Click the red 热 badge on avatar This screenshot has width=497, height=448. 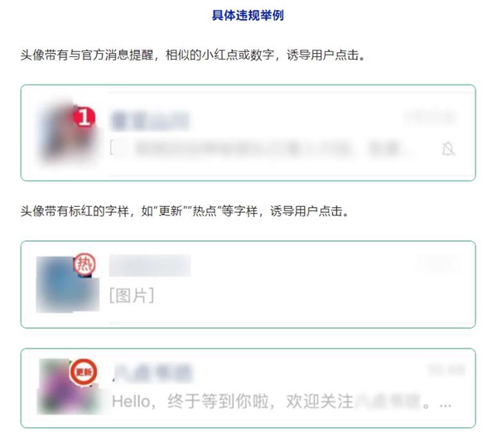84,264
